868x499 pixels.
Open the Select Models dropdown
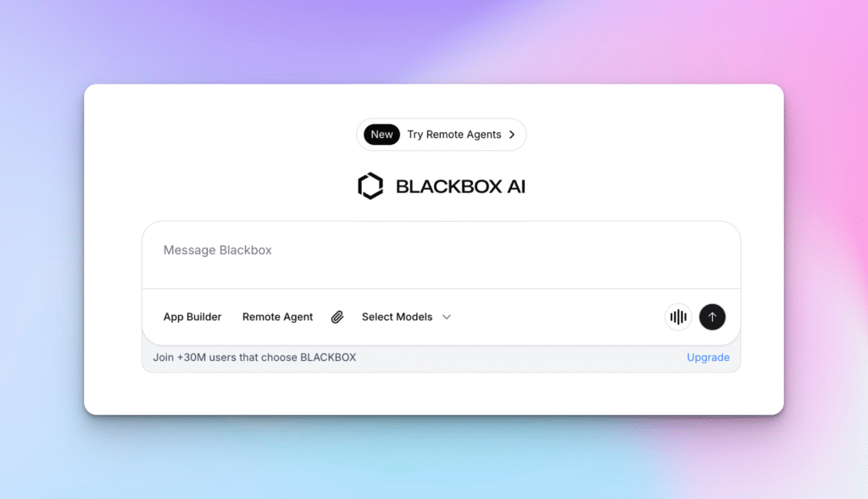click(397, 317)
